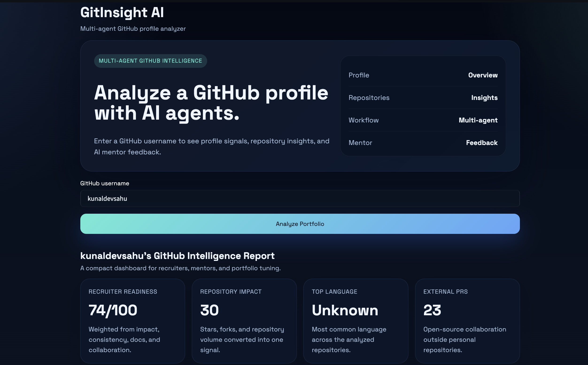Click the Overview value in Profile row
Screen dimensions: 588x365
pos(483,75)
